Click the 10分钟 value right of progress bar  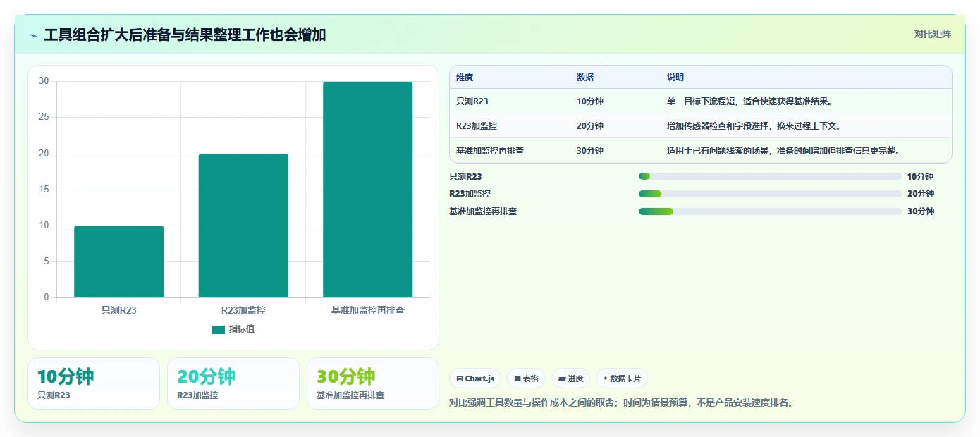point(920,176)
